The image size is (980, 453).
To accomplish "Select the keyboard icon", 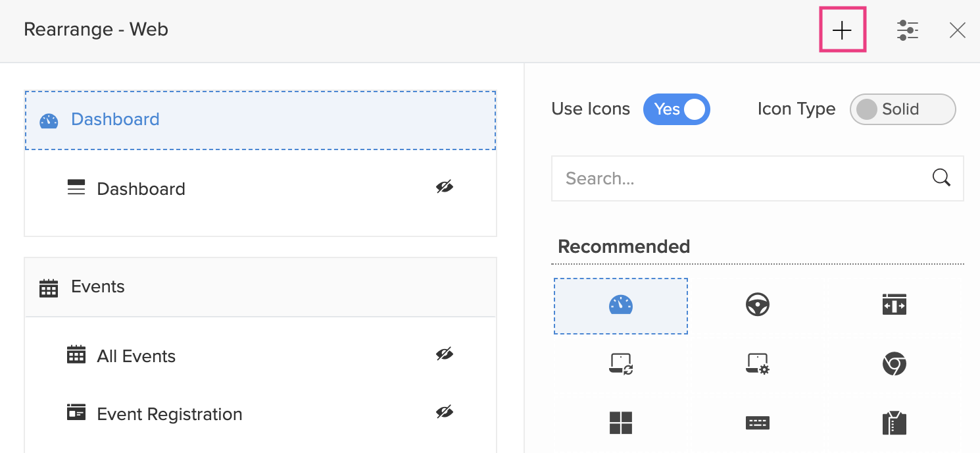I will tap(758, 423).
